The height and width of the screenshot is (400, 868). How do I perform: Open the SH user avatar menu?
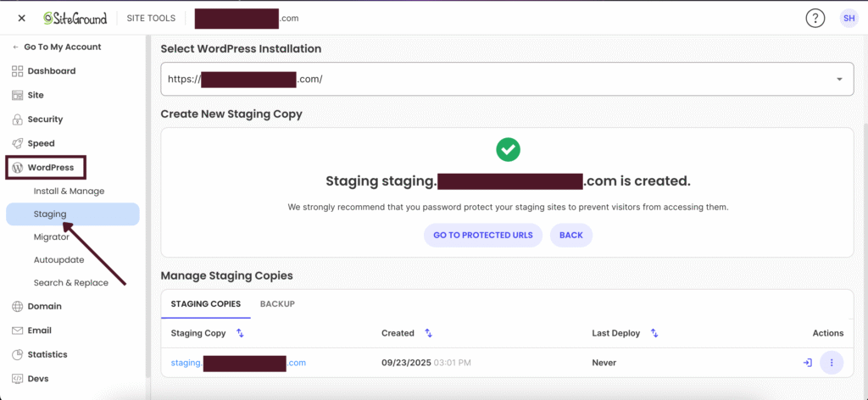tap(849, 18)
